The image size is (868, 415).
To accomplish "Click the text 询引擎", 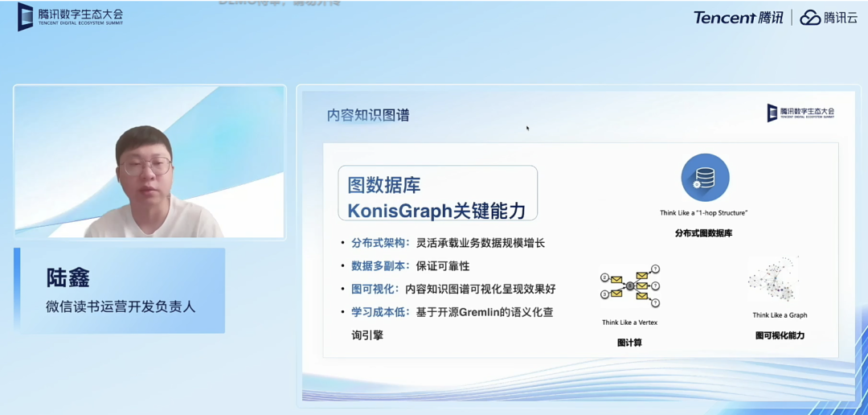I will click(x=367, y=335).
